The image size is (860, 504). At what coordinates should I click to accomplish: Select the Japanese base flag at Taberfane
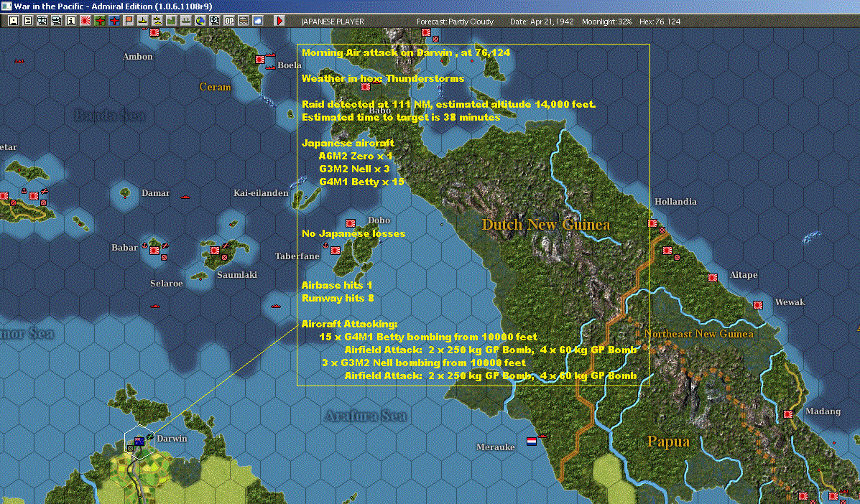pos(336,251)
